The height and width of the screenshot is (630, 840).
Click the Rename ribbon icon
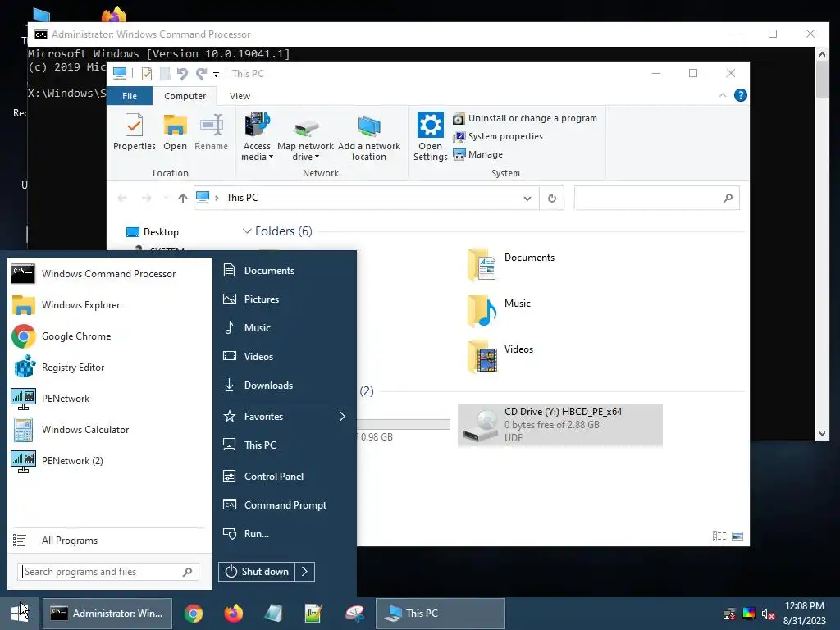[211, 132]
